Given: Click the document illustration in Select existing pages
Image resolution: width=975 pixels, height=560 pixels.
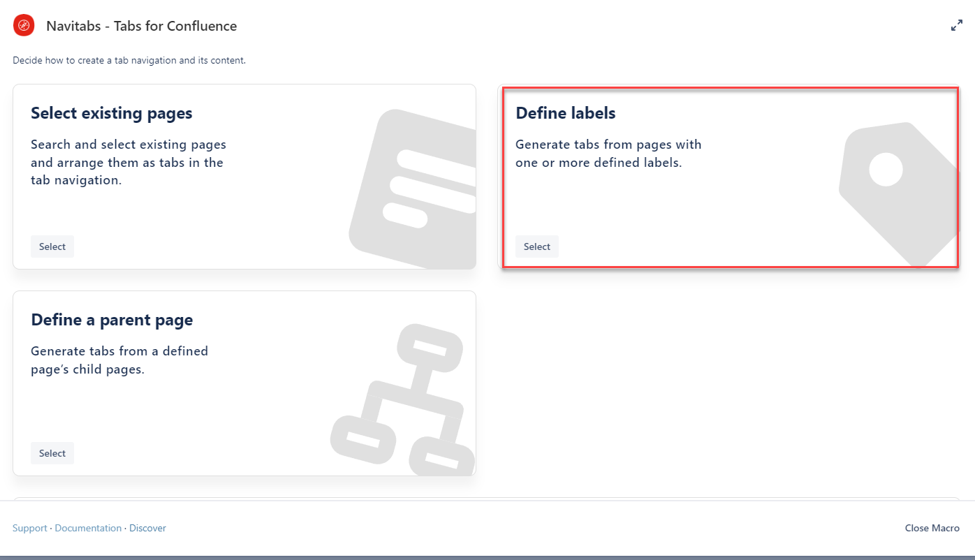Looking at the screenshot, I should click(x=413, y=189).
